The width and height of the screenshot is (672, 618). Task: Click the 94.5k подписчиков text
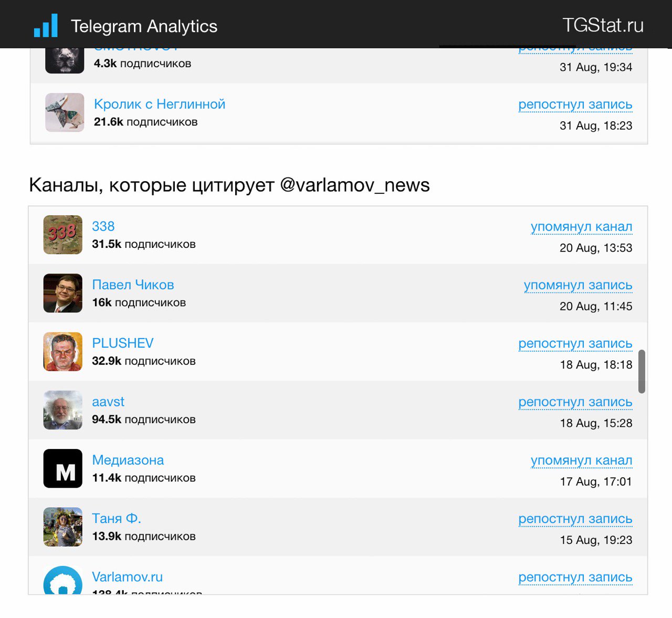[x=144, y=420]
